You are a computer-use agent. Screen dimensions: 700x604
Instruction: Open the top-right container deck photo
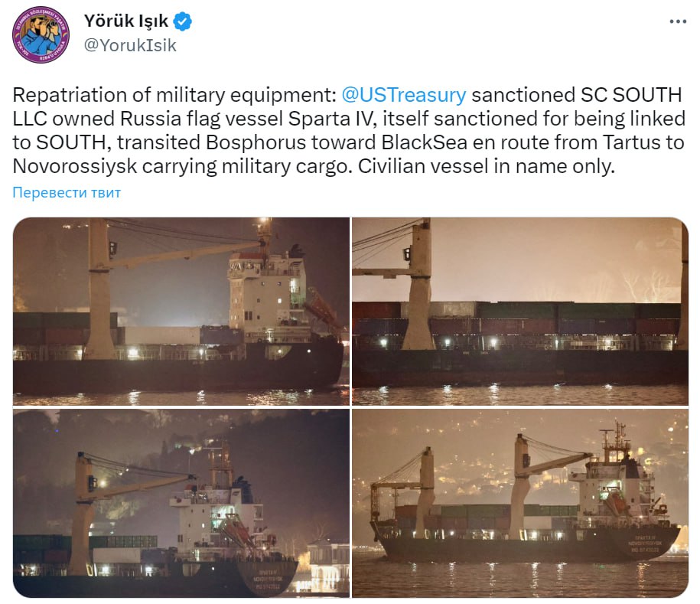[x=519, y=311]
